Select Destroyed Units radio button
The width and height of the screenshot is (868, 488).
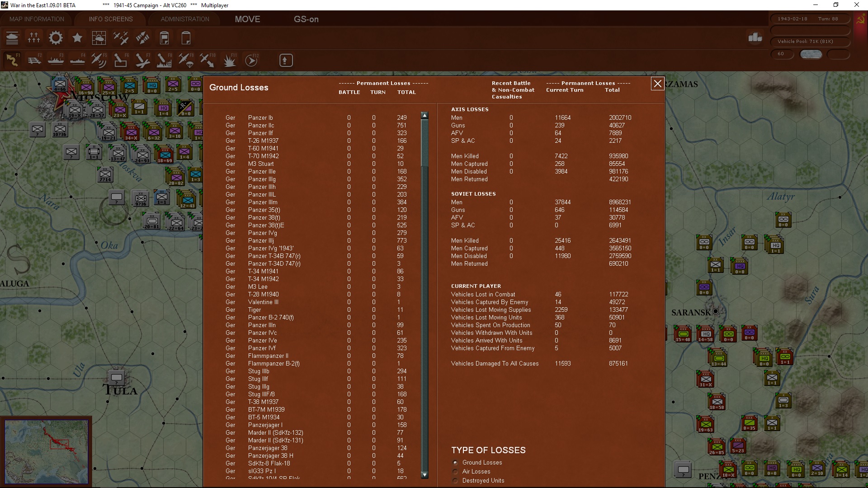(455, 481)
